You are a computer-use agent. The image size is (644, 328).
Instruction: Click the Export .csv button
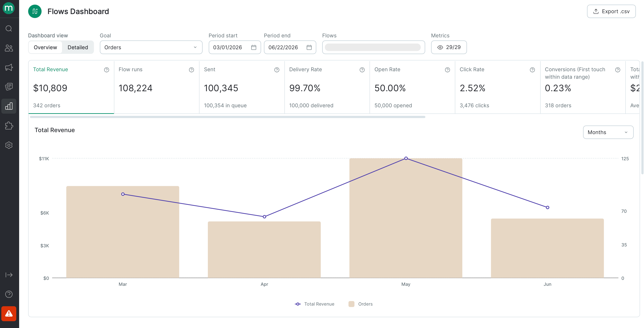tap(611, 11)
